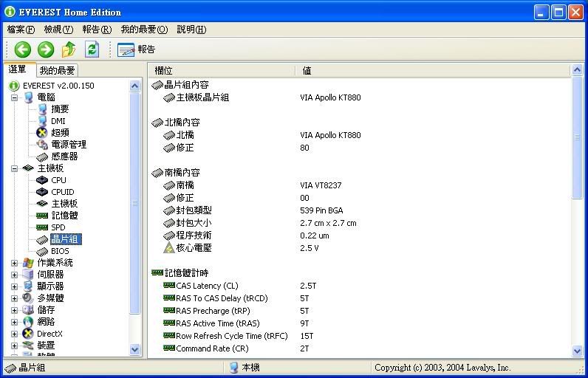This screenshot has height=378, width=588.
Task: Click the DirectX icon in tree
Action: [x=28, y=334]
